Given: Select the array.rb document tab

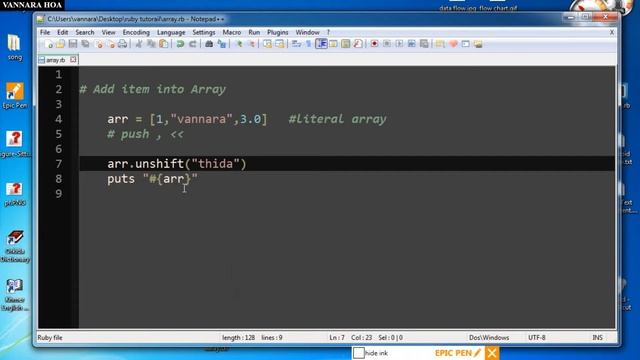Looking at the screenshot, I should click(55, 60).
